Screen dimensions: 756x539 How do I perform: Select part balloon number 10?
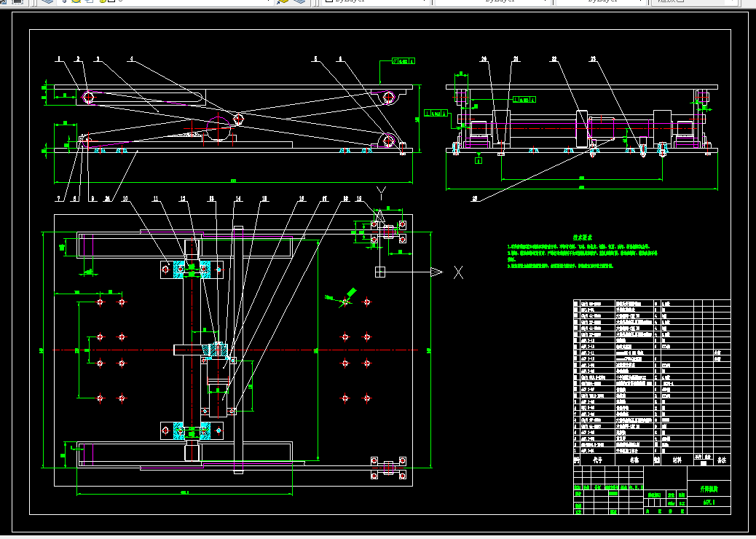(x=125, y=199)
